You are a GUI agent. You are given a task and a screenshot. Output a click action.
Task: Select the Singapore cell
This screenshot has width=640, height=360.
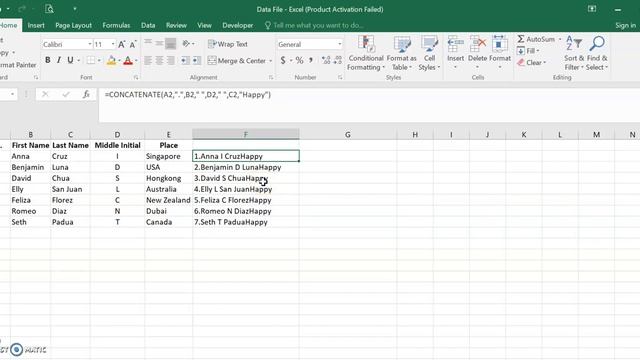point(169,156)
